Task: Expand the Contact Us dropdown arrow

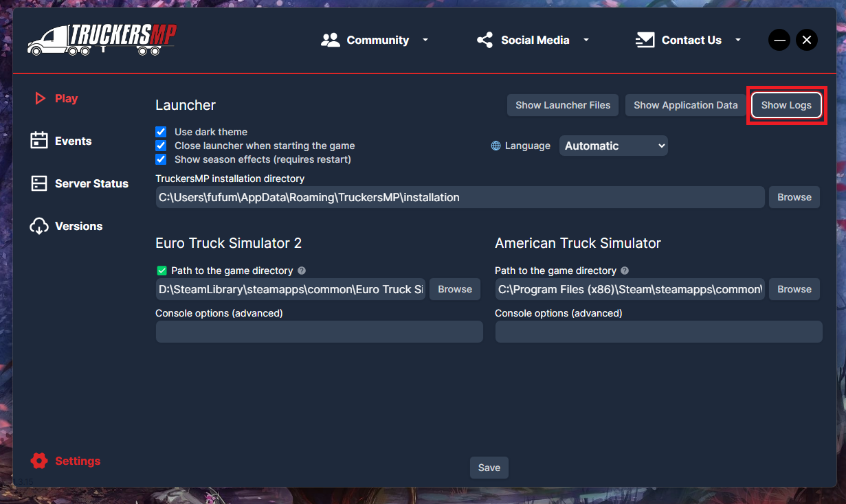Action: coord(738,40)
